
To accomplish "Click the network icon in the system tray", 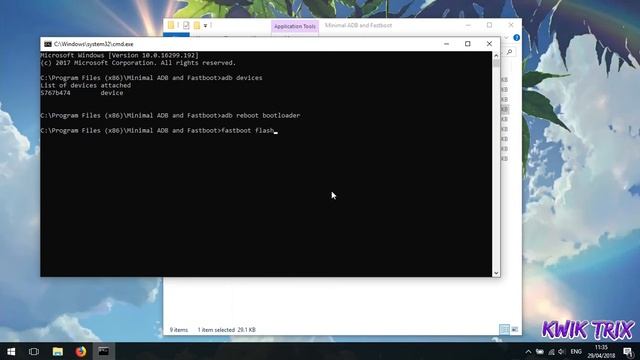I will click(551, 351).
